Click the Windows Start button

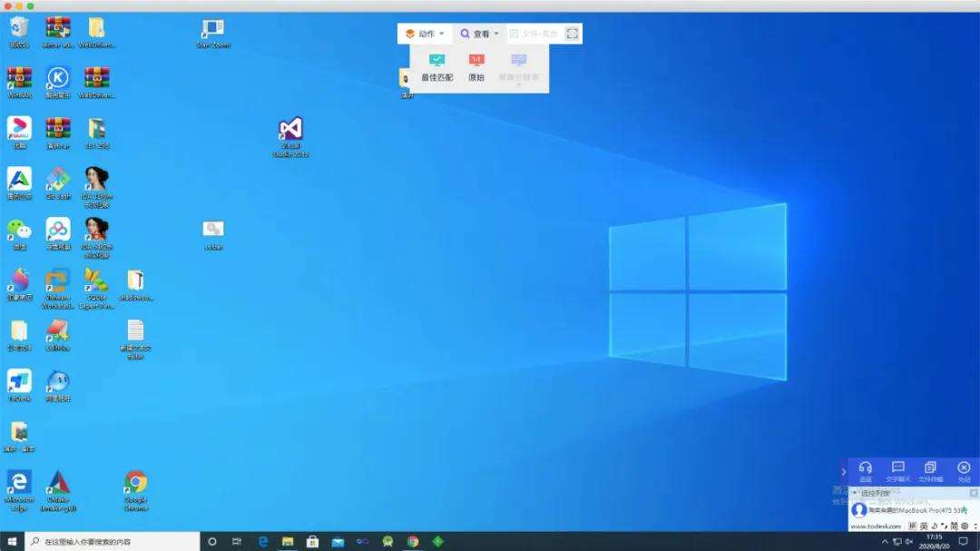pos(12,542)
